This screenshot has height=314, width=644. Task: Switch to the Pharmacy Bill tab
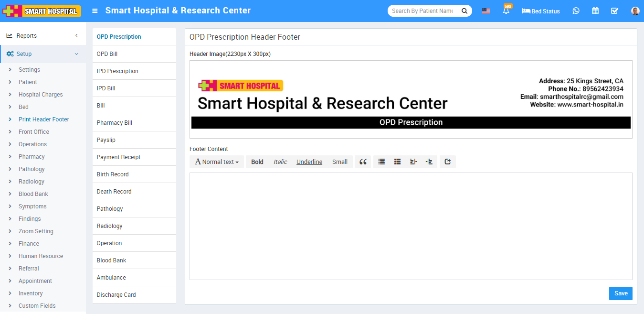pyautogui.click(x=115, y=123)
